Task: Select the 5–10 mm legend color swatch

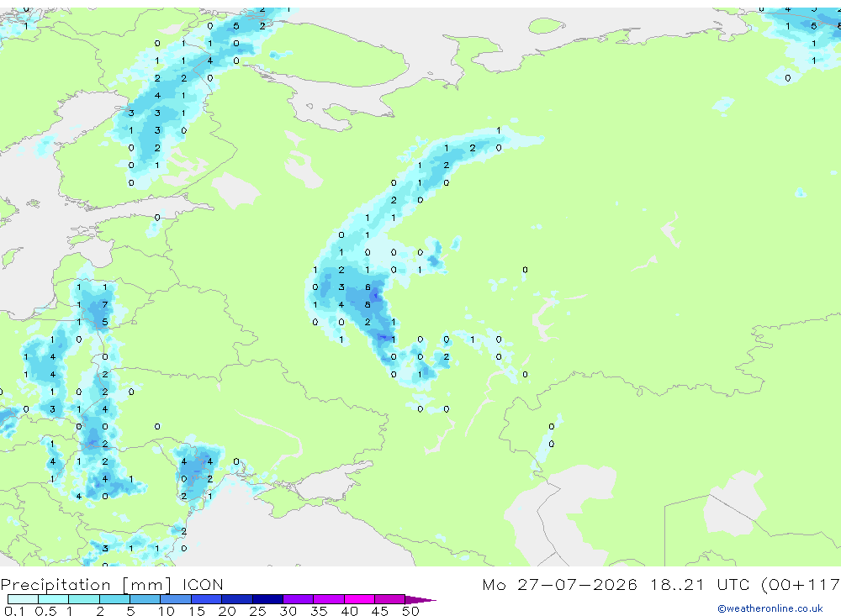Action: pyautogui.click(x=145, y=599)
